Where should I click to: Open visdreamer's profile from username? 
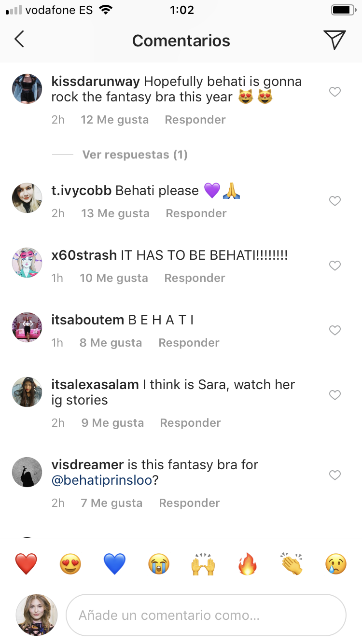click(x=87, y=465)
